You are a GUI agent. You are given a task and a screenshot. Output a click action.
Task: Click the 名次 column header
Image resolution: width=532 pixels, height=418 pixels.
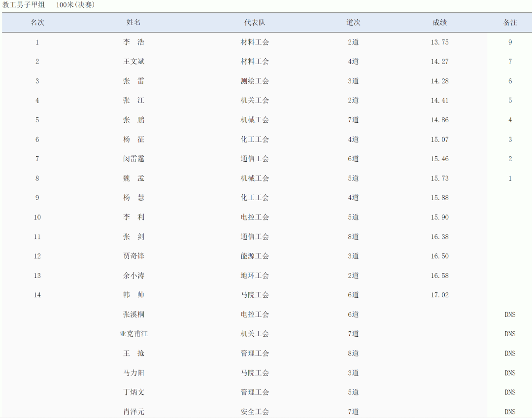point(37,23)
